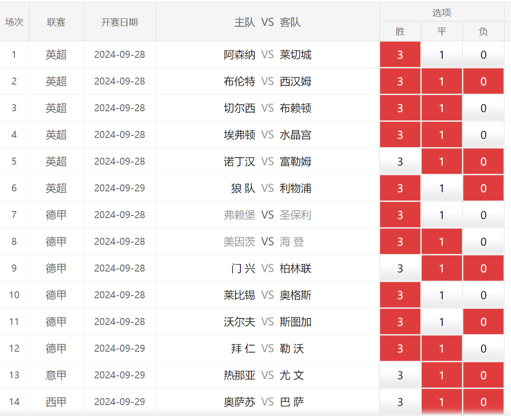Image resolution: width=511 pixels, height=420 pixels.
Task: Select draw (1) for 狼队 VS 利物浦
Action: pos(441,188)
